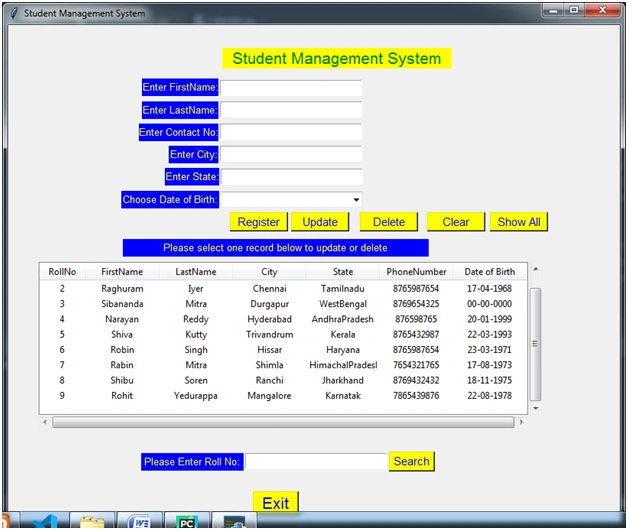
Task: Open the Visual Studio Code taskbar icon
Action: coord(45,522)
